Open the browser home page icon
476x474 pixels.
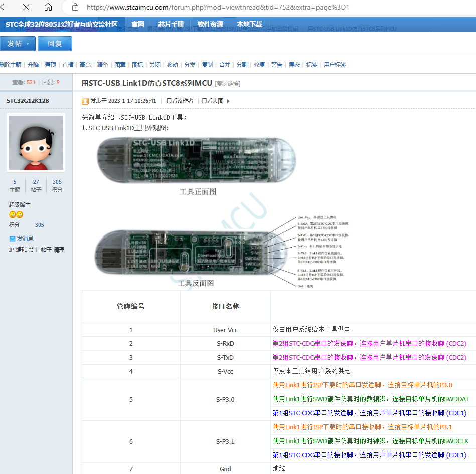tap(48, 7)
